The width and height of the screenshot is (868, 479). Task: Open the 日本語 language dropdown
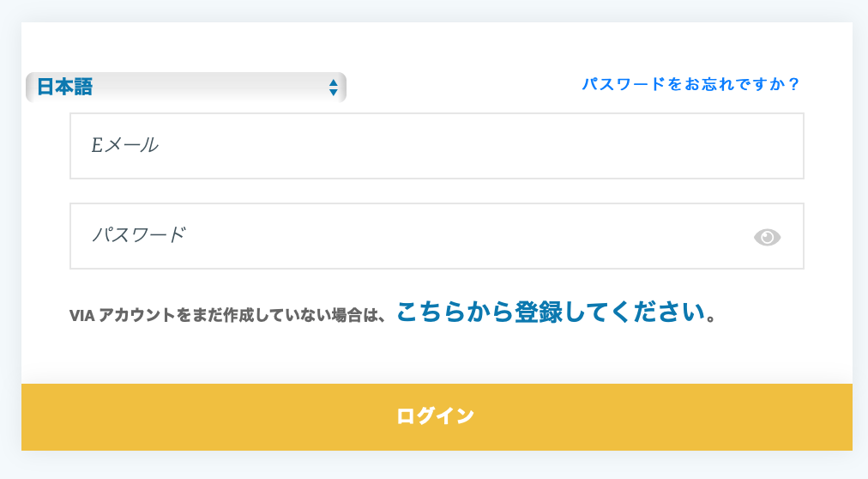tap(185, 87)
